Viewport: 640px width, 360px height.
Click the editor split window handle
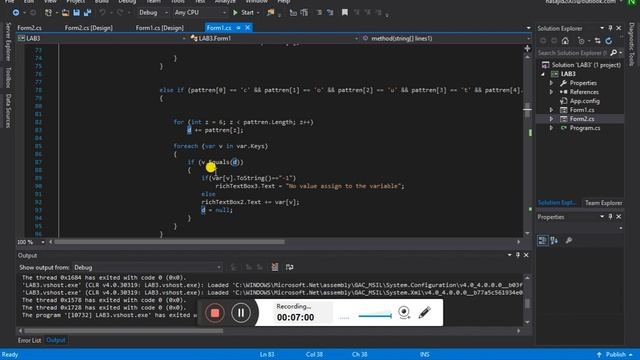[x=527, y=49]
